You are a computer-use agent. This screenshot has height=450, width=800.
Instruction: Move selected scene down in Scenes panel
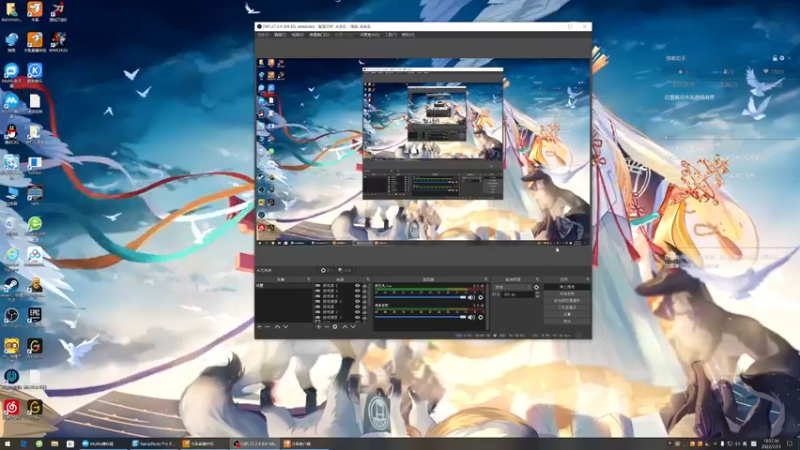(x=286, y=327)
